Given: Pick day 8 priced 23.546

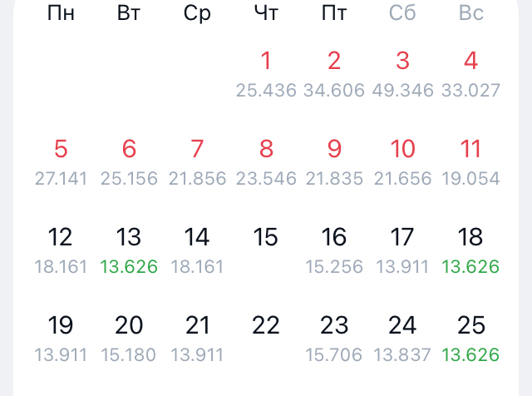Looking at the screenshot, I should 266,161.
